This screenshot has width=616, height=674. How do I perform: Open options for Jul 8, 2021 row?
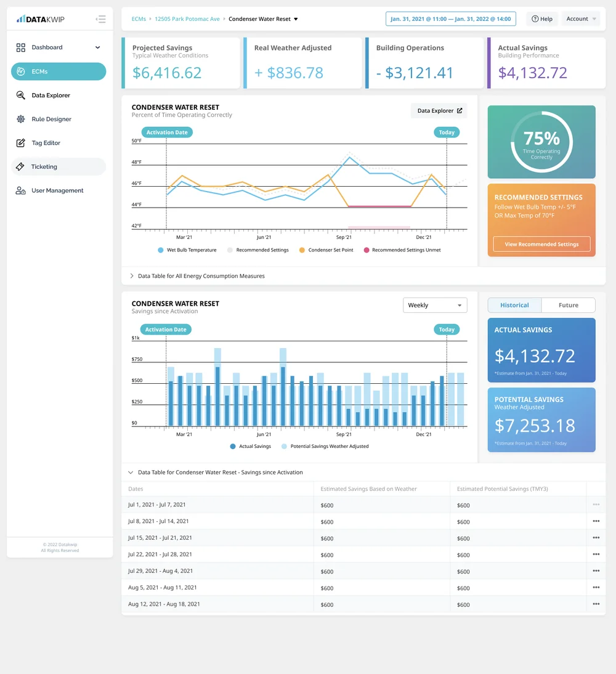[596, 521]
